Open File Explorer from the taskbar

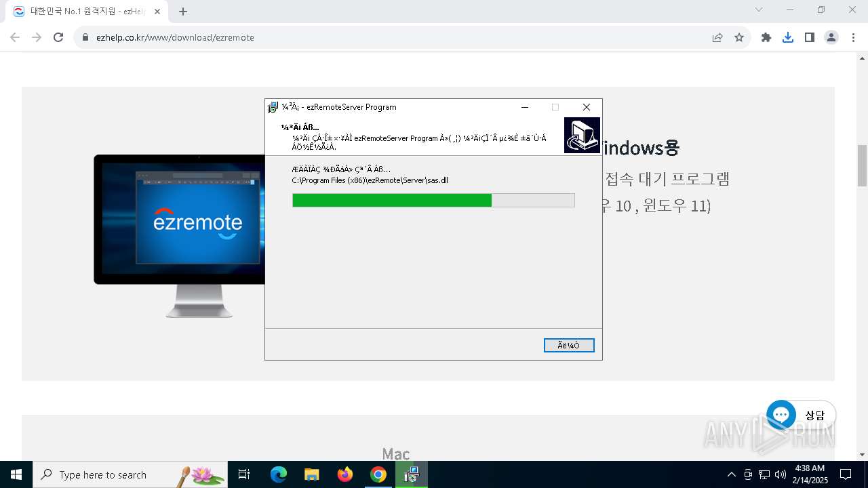point(311,474)
